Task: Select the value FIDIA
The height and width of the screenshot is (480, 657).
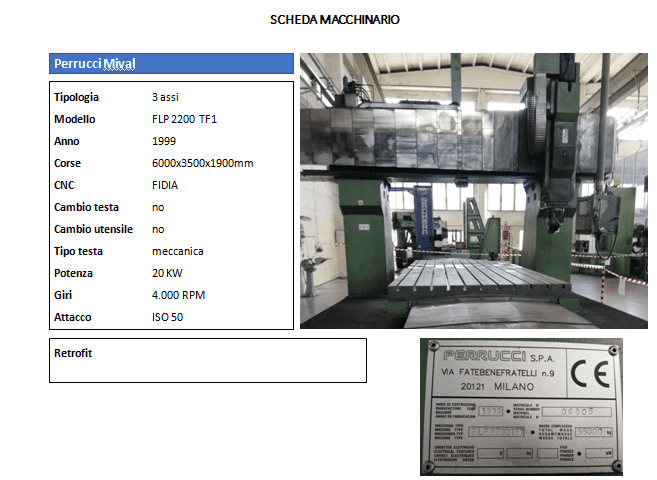Action: [165, 185]
